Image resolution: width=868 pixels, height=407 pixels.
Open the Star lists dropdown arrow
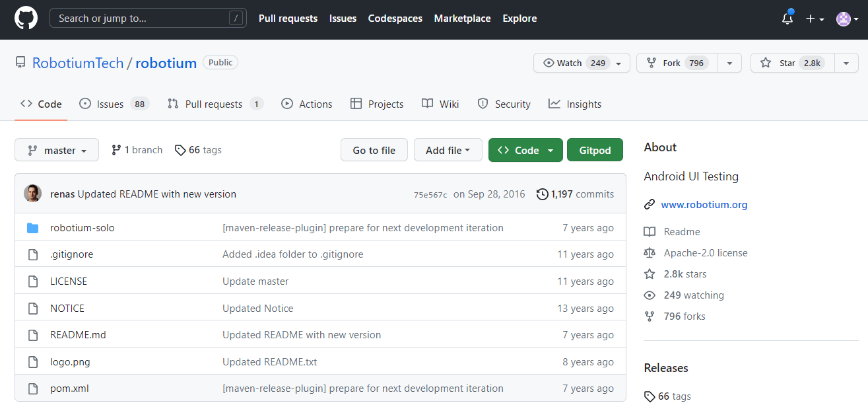click(x=846, y=63)
